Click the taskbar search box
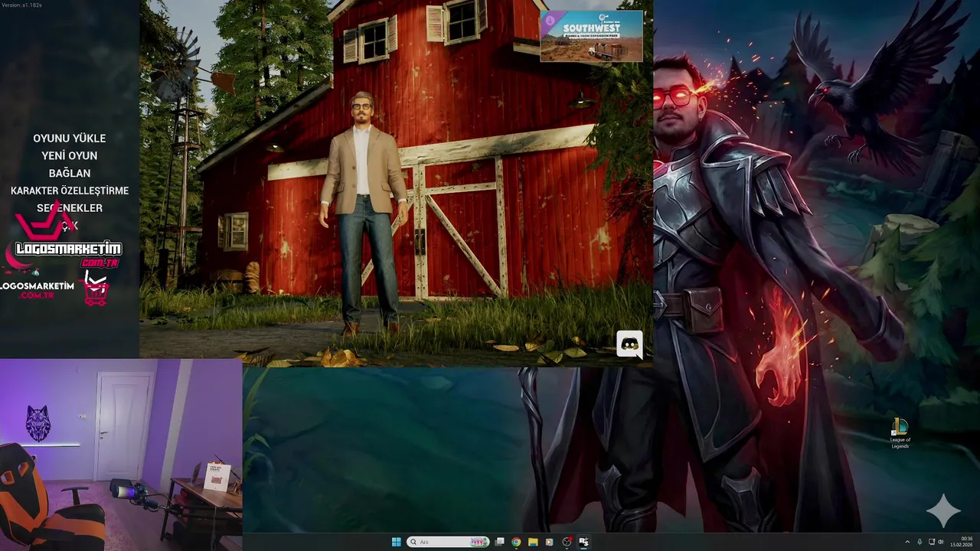 point(448,542)
